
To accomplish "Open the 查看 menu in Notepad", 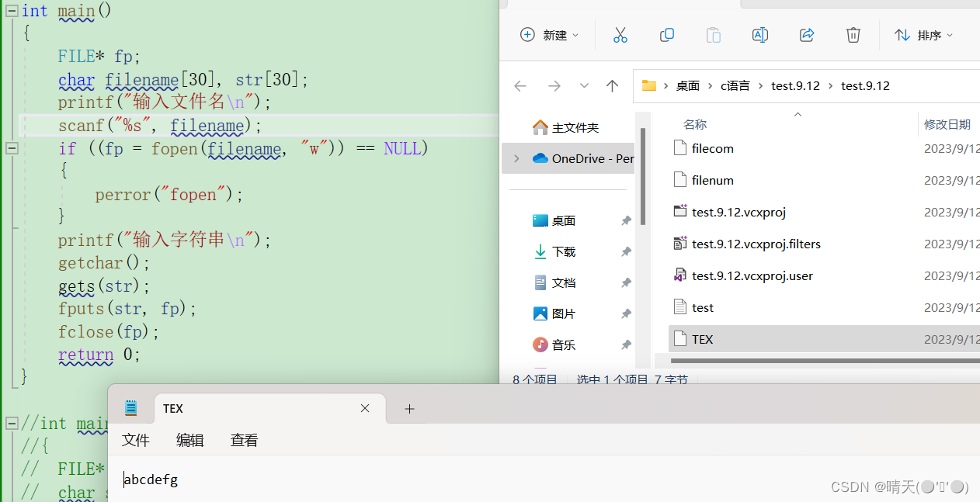I will click(244, 440).
